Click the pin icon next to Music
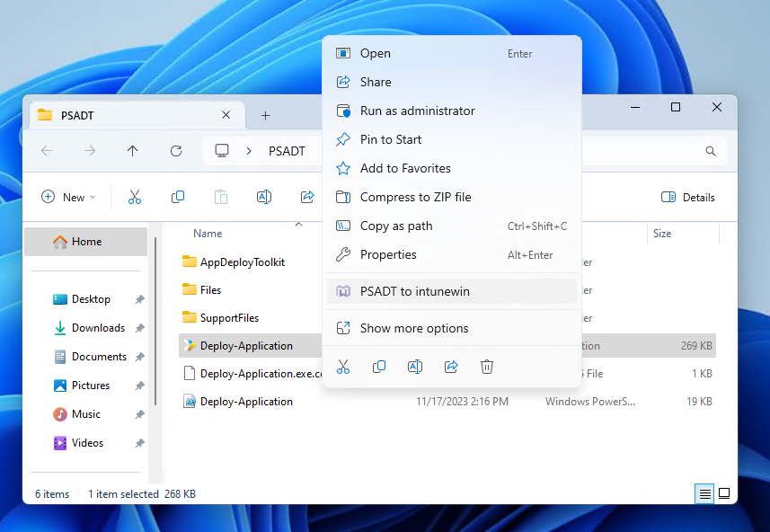This screenshot has height=532, width=770. click(x=140, y=414)
